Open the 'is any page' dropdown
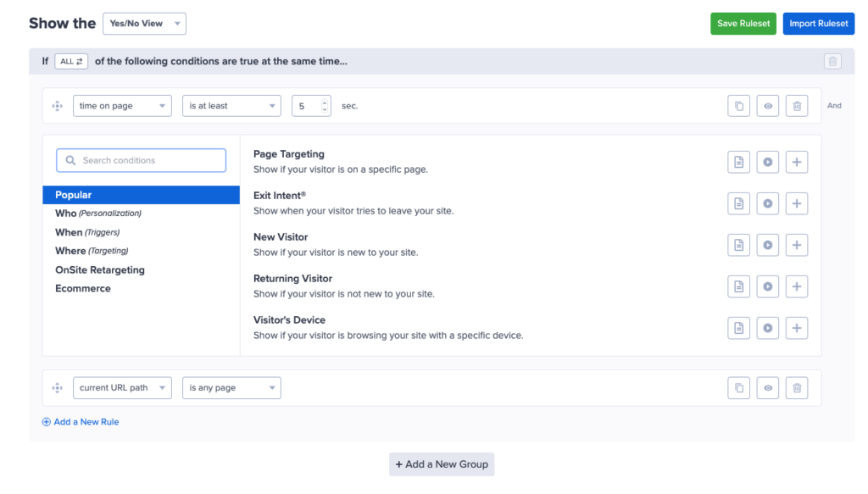This screenshot has height=494, width=868. [x=231, y=388]
